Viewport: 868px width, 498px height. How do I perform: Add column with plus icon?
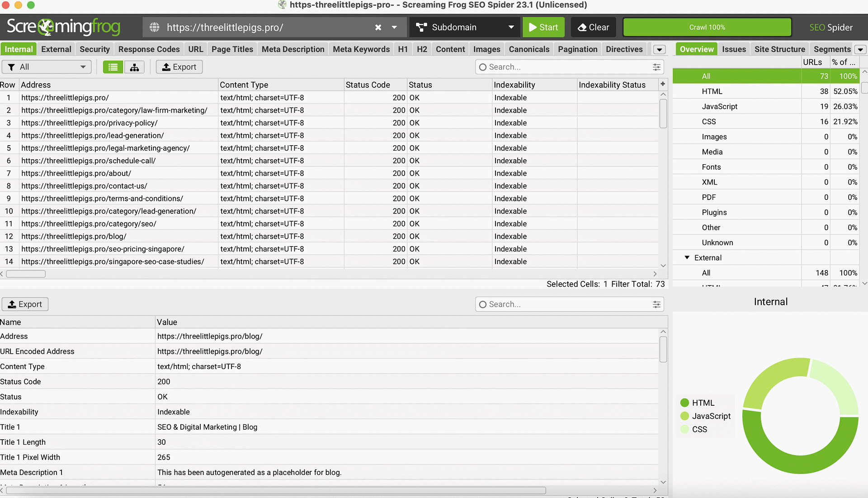tap(663, 84)
